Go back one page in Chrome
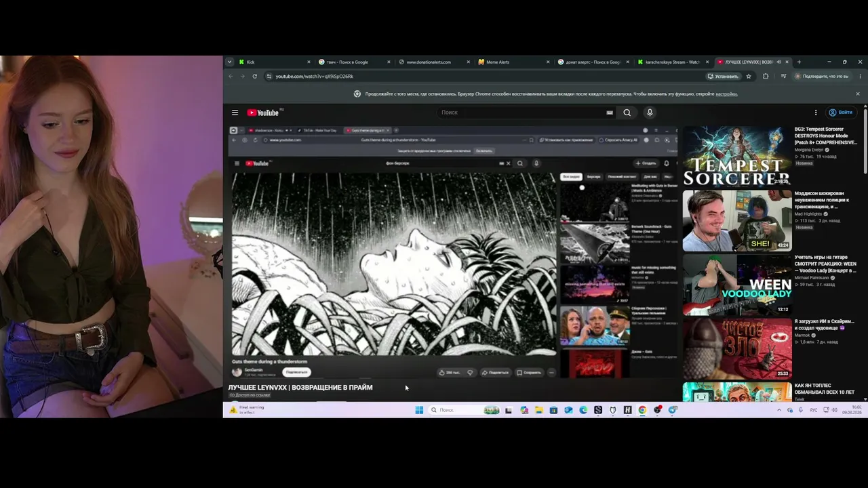This screenshot has width=868, height=488. tap(231, 76)
